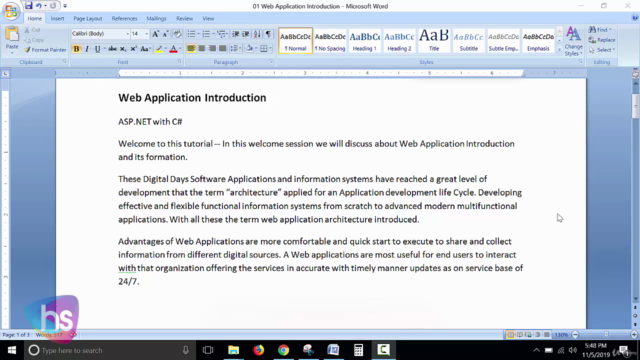Grow the font size
The image size is (640, 360).
155,34
